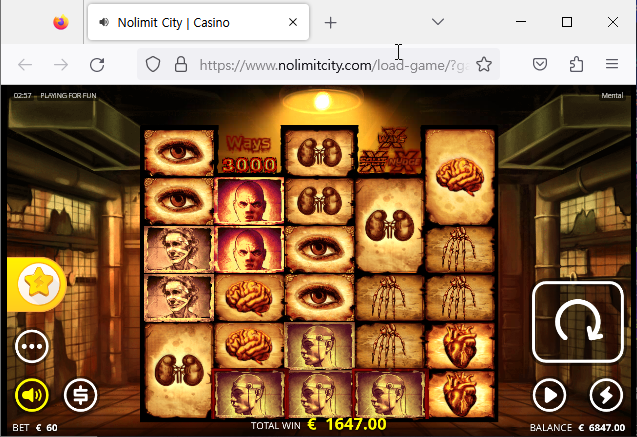The width and height of the screenshot is (637, 437).
Task: Click the top eye symbol in reel one
Action: [x=179, y=152]
